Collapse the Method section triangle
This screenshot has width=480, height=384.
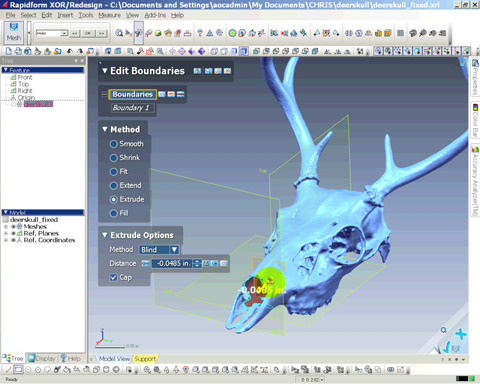tap(105, 129)
